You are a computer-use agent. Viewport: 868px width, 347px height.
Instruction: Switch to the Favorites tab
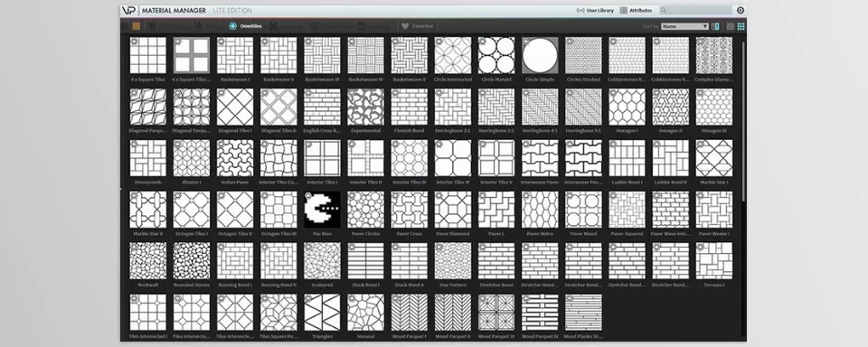[x=418, y=26]
